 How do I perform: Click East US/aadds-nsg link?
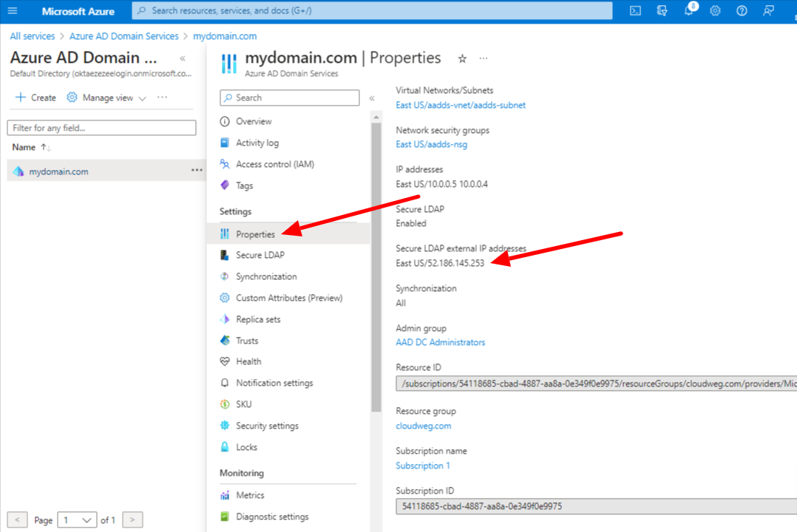click(432, 144)
